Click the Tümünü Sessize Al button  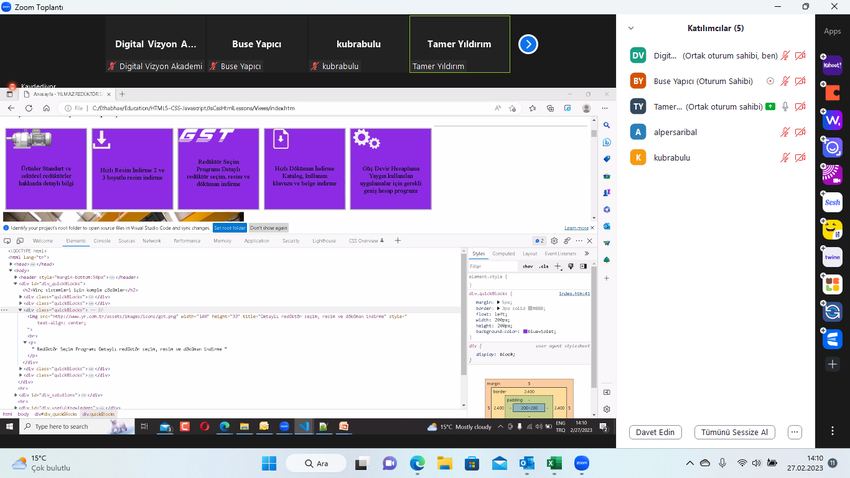(x=735, y=432)
